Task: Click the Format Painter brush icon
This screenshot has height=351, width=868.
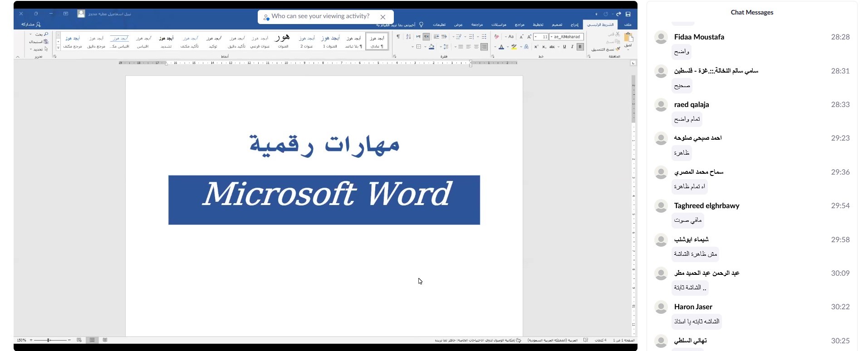Action: tap(618, 49)
